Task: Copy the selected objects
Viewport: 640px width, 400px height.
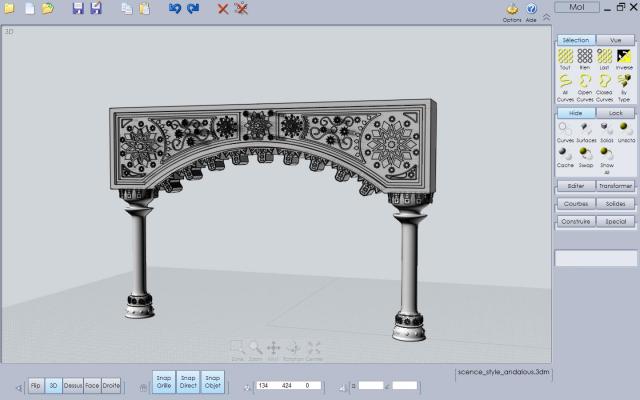Action: (x=127, y=9)
